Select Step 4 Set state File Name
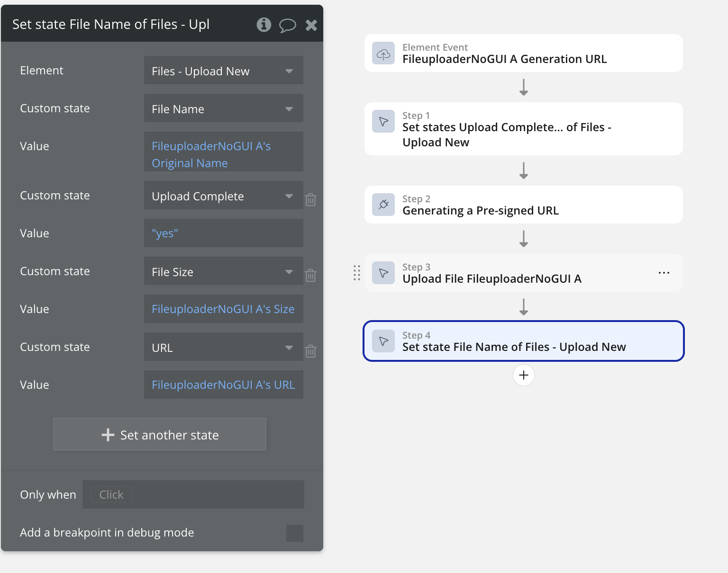Image resolution: width=728 pixels, height=573 pixels. pyautogui.click(x=524, y=341)
